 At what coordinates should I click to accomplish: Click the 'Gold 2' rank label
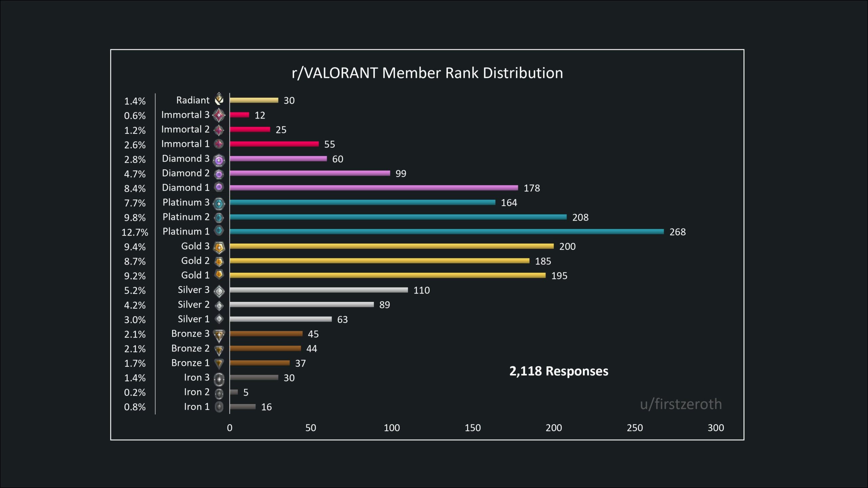[x=195, y=261]
